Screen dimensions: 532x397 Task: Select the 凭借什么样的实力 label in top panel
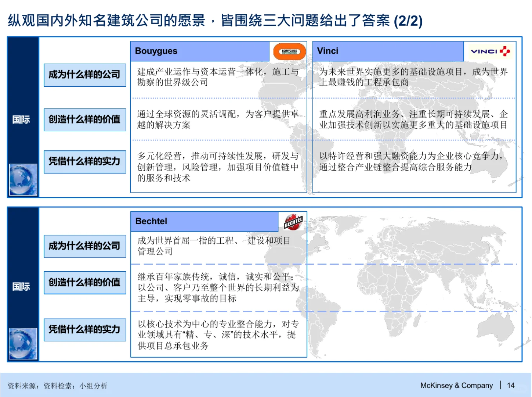click(x=84, y=162)
